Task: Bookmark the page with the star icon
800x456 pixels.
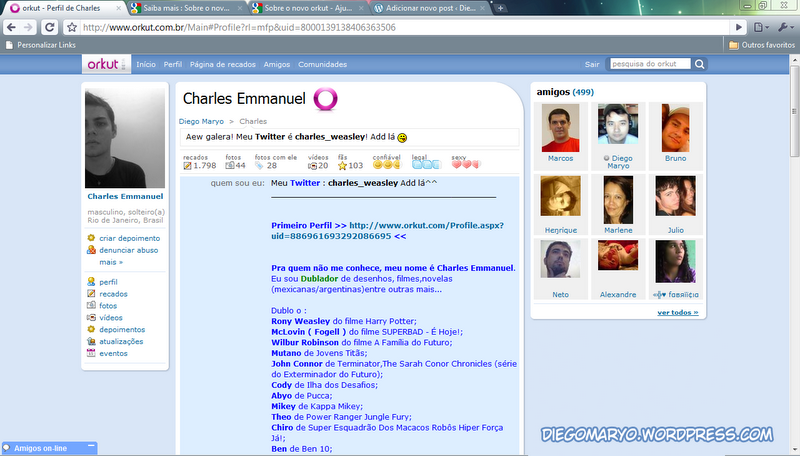Action: pos(72,27)
